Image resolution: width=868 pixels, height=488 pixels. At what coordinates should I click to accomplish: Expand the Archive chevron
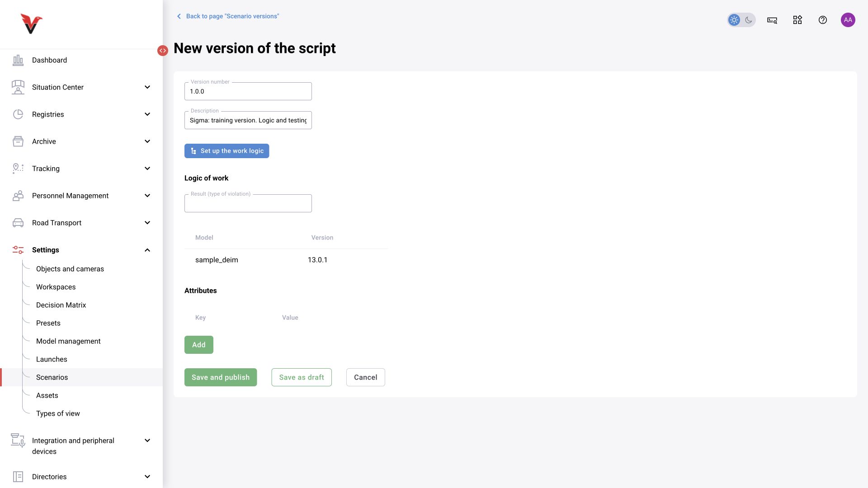pyautogui.click(x=147, y=141)
